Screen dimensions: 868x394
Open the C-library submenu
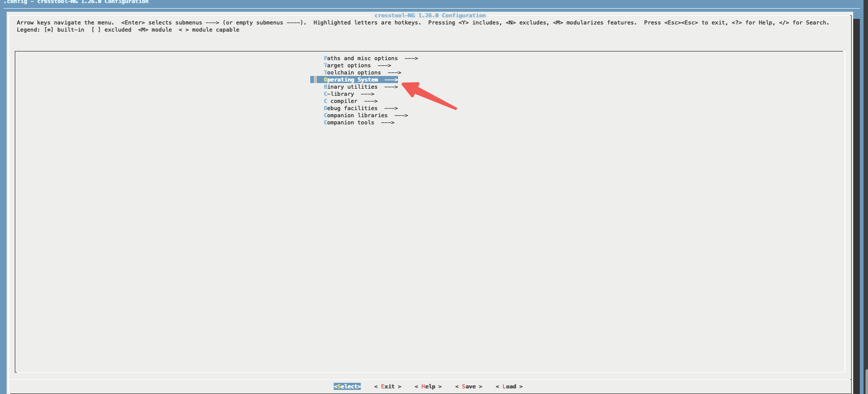click(349, 94)
